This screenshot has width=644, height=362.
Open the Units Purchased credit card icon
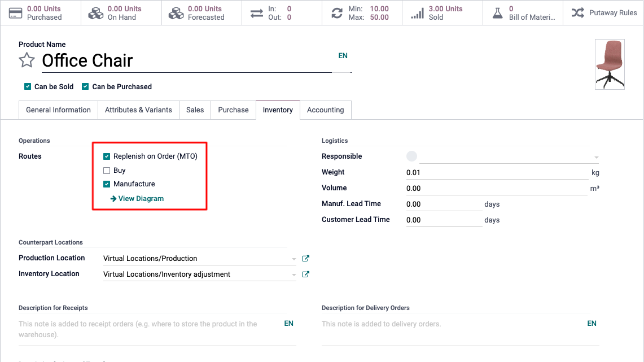(x=16, y=12)
